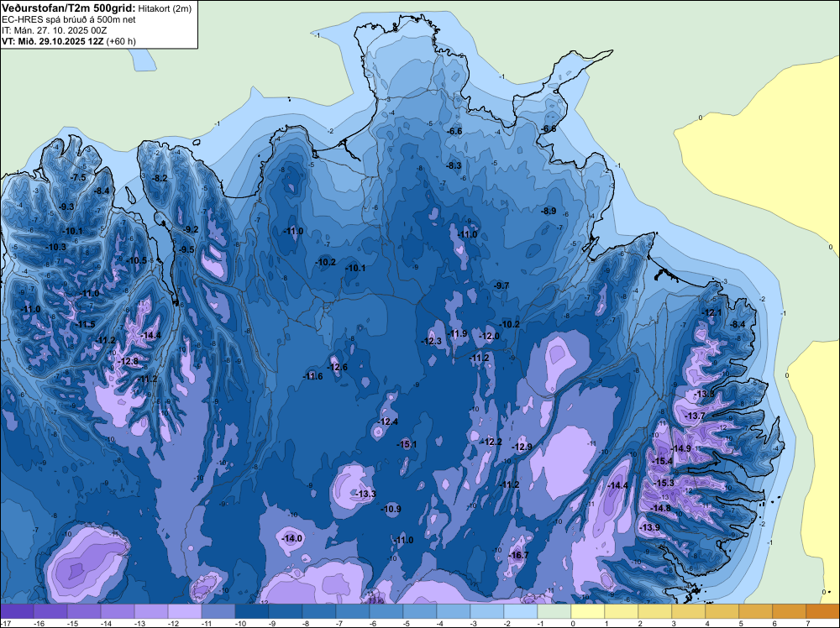Viewport: 840px width, 628px height.
Task: Select the -15.4 temperature value
Action: pyautogui.click(x=663, y=462)
